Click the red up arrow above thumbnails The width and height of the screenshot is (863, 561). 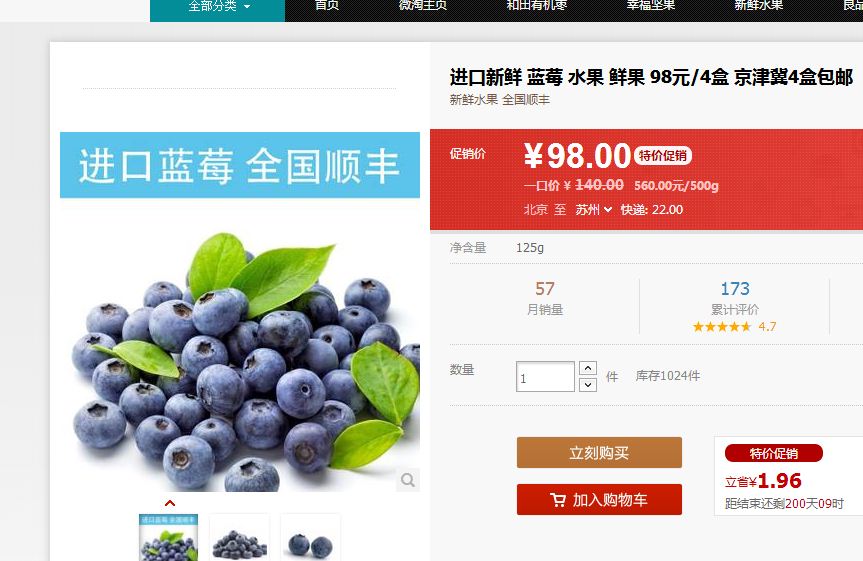(170, 503)
